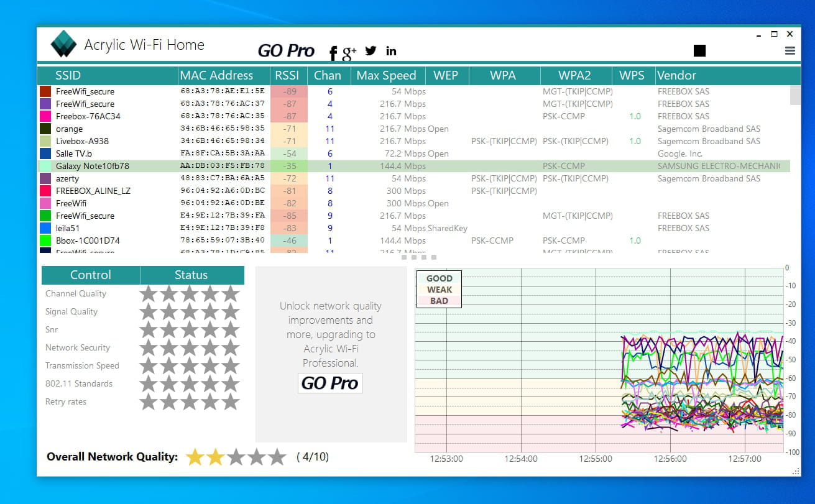
Task: Click the Signal Quality label
Action: pos(71,311)
